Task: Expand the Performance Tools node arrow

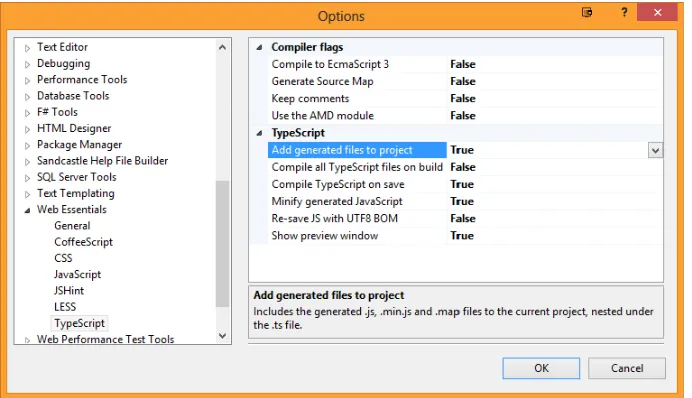Action: click(27, 80)
